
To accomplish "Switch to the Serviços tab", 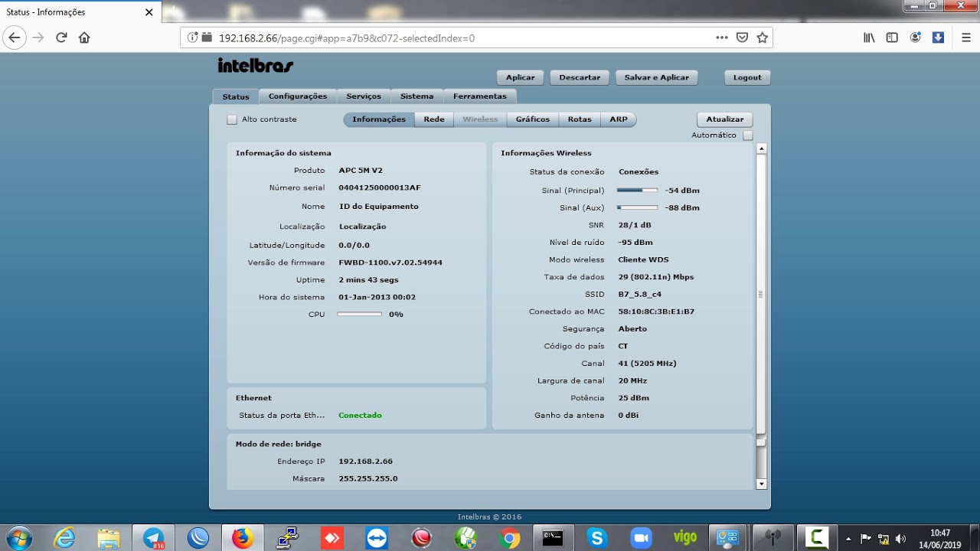I will (x=364, y=96).
